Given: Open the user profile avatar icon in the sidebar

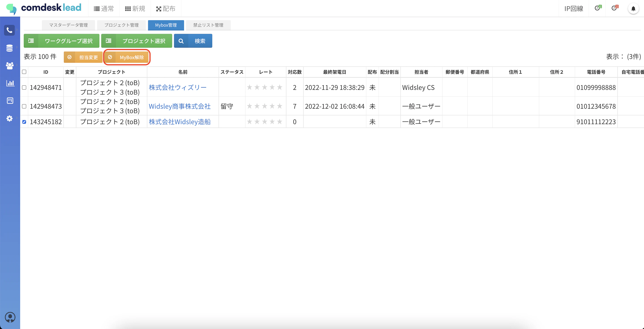Looking at the screenshot, I should [10, 317].
